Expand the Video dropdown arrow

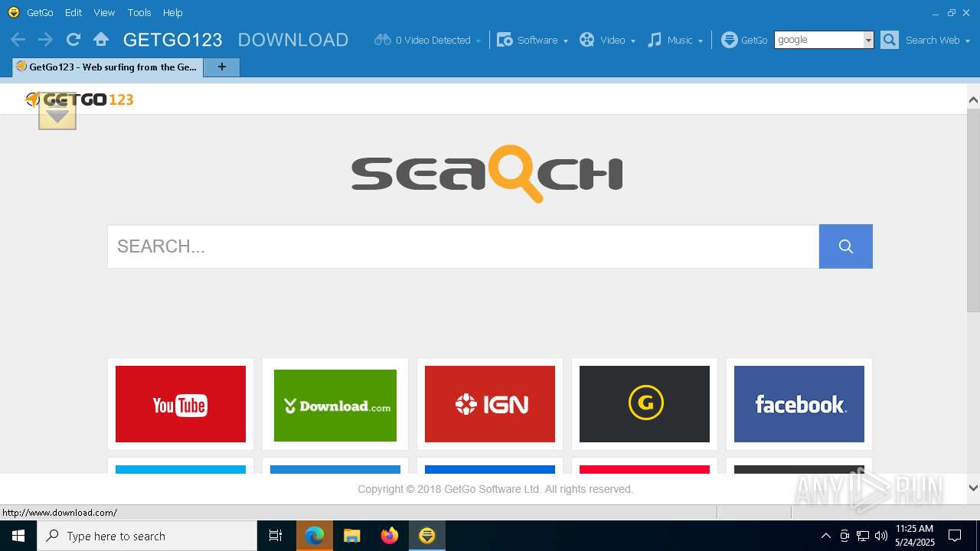[x=633, y=41]
